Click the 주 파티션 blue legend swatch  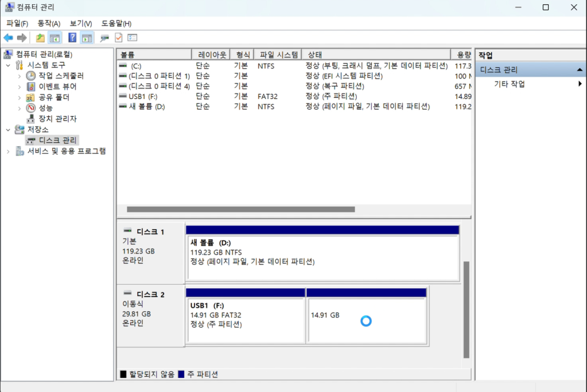point(181,374)
